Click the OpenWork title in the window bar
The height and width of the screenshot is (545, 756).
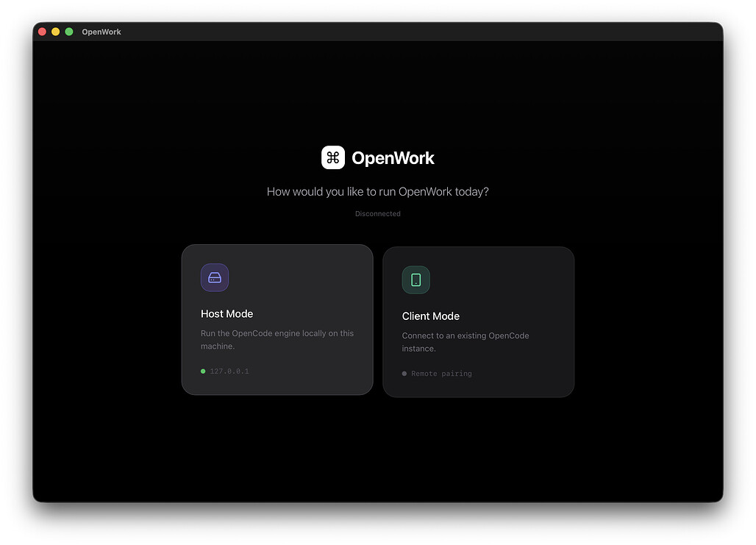tap(101, 32)
